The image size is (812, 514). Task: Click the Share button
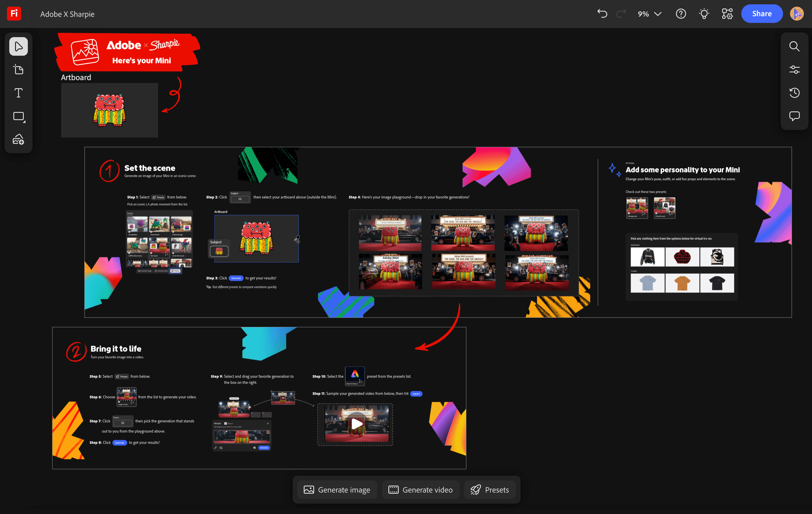(x=761, y=14)
